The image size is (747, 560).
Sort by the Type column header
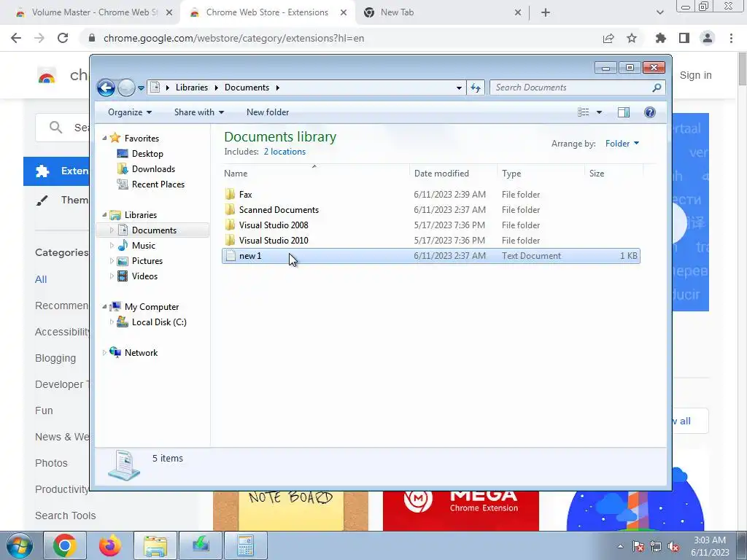pyautogui.click(x=541, y=174)
